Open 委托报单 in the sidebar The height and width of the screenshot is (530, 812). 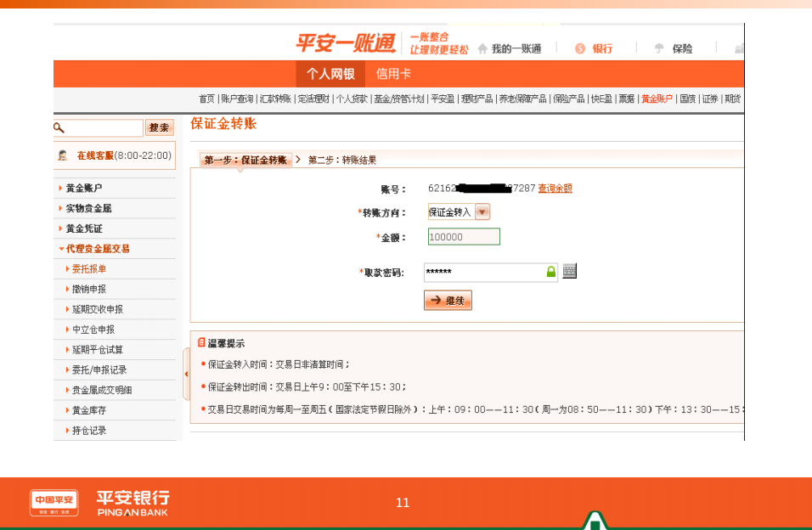coord(89,269)
